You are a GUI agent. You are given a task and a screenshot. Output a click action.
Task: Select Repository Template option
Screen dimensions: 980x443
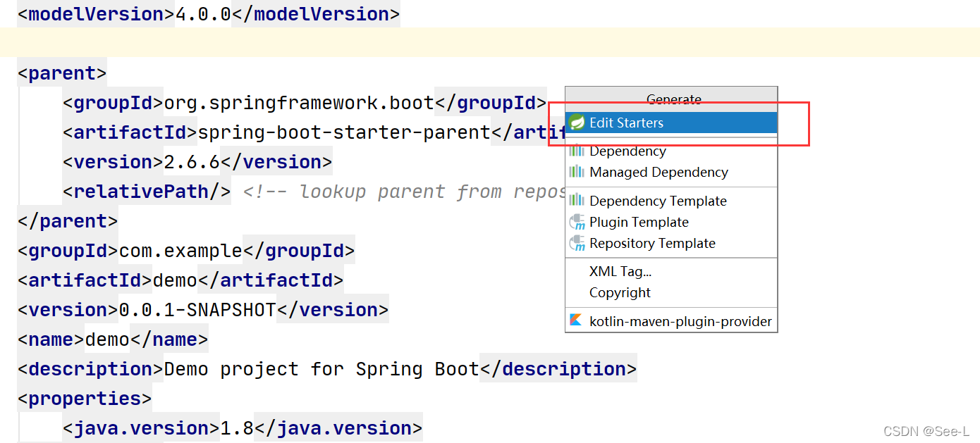(671, 243)
